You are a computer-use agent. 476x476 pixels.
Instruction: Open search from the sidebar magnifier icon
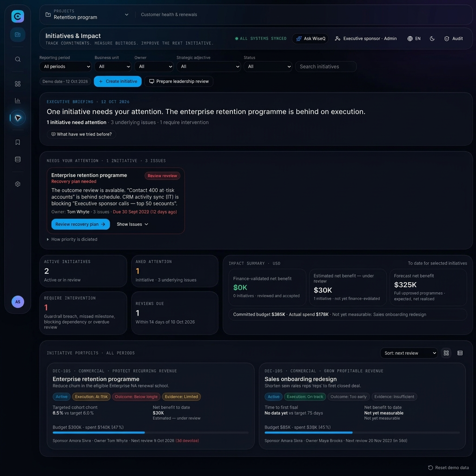tap(18, 59)
